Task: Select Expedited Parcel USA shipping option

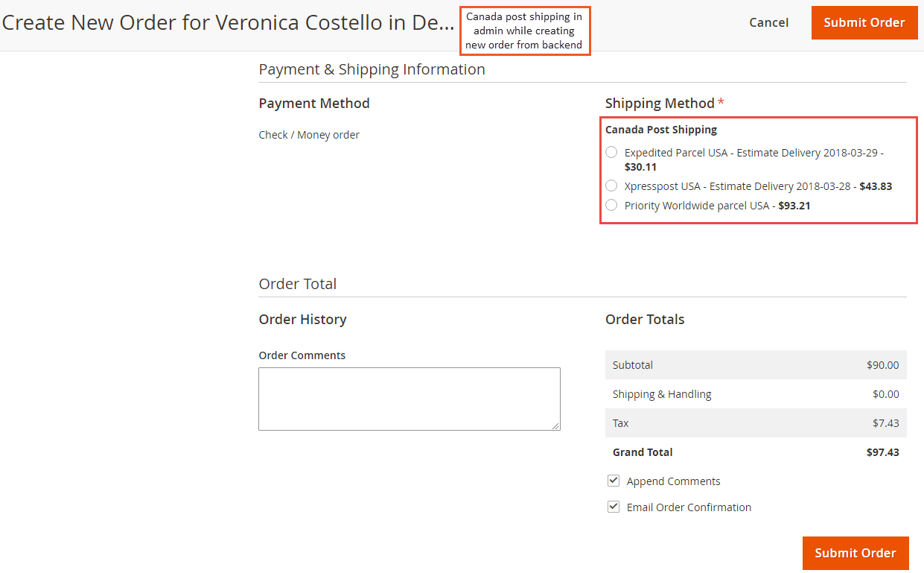Action: [611, 152]
